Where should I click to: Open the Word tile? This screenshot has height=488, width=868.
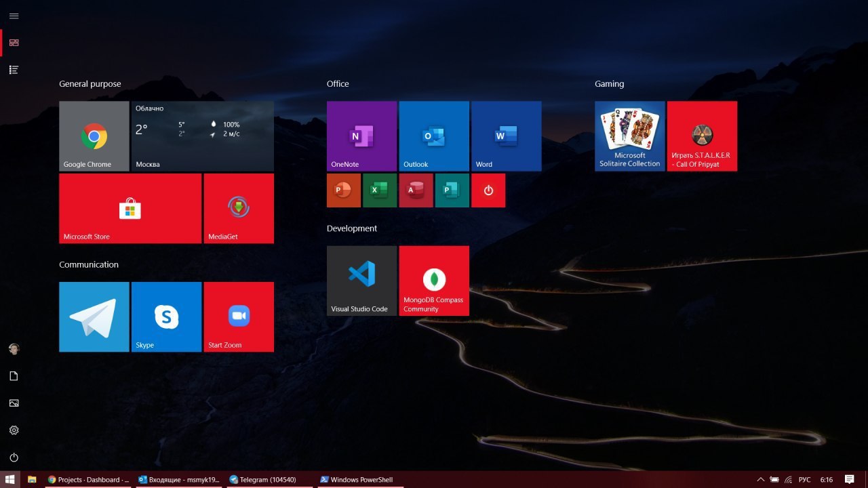tap(506, 136)
